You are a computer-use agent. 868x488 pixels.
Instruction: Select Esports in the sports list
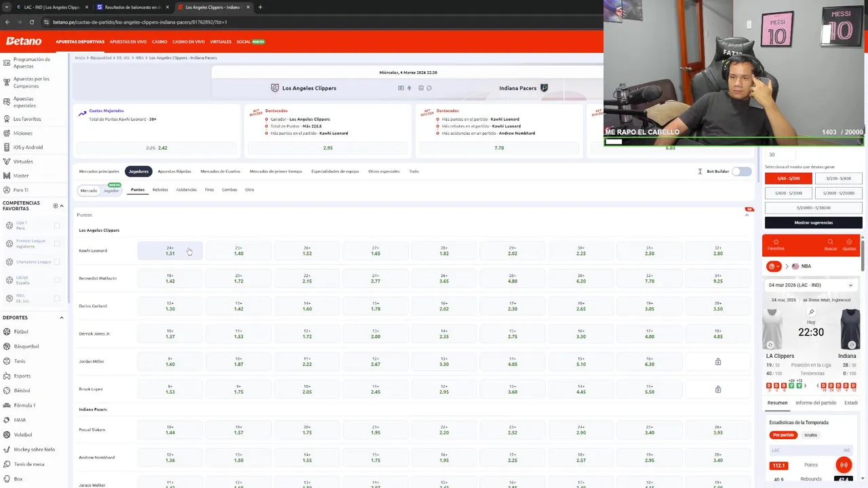tap(22, 375)
